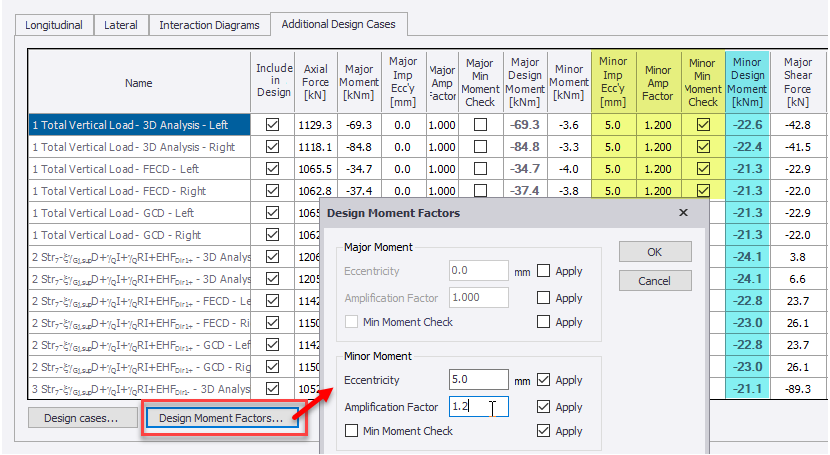830x455 pixels.
Task: Edit the Minor Moment Eccentricity field
Action: click(x=478, y=380)
